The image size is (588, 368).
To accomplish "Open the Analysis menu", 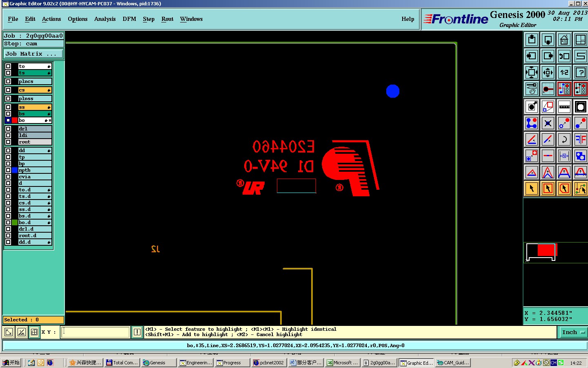I will pyautogui.click(x=105, y=19).
